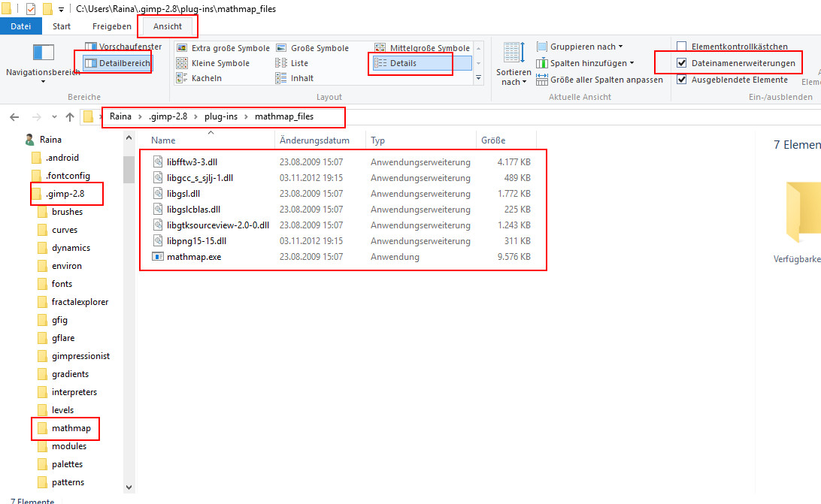Screen dimensions: 821x504
Task: Expand breadcrumb chevron after Raina
Action: 141,116
